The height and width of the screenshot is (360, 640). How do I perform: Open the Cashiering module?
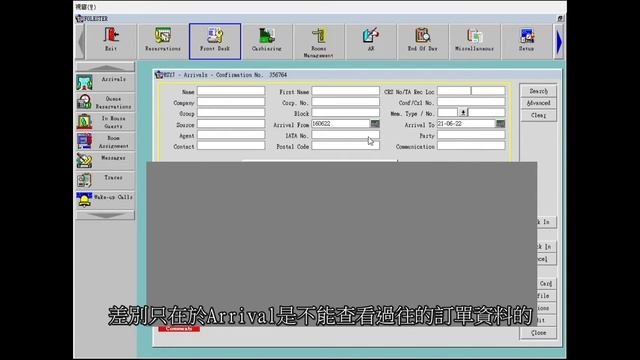tap(267, 41)
